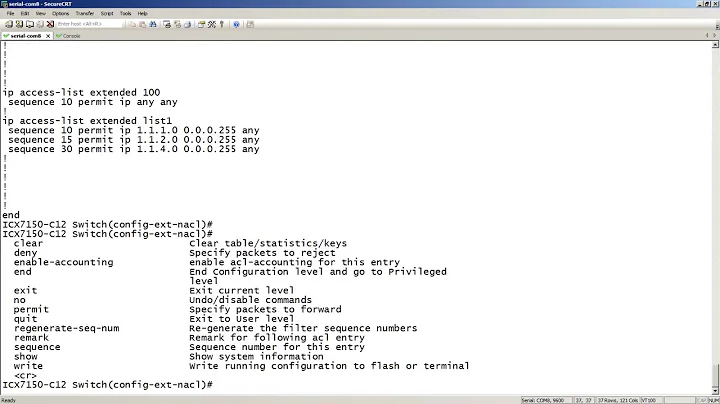Viewport: 720px width, 404px height.
Task: Click the 'sequence 15 permit ip 1.1.2.0' line
Action: (134, 140)
